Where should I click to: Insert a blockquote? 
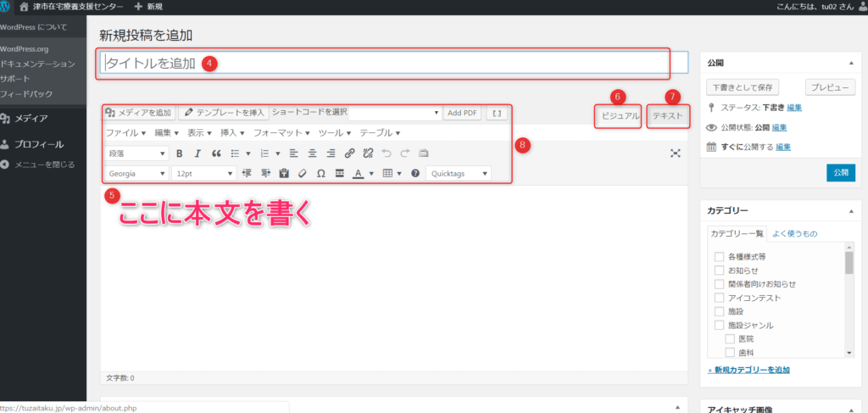tap(216, 153)
